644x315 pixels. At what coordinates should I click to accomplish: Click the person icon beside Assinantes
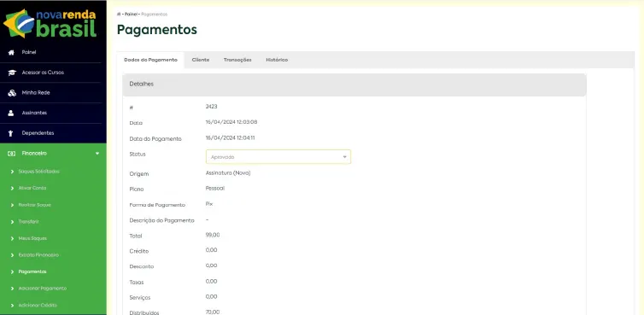click(x=11, y=113)
